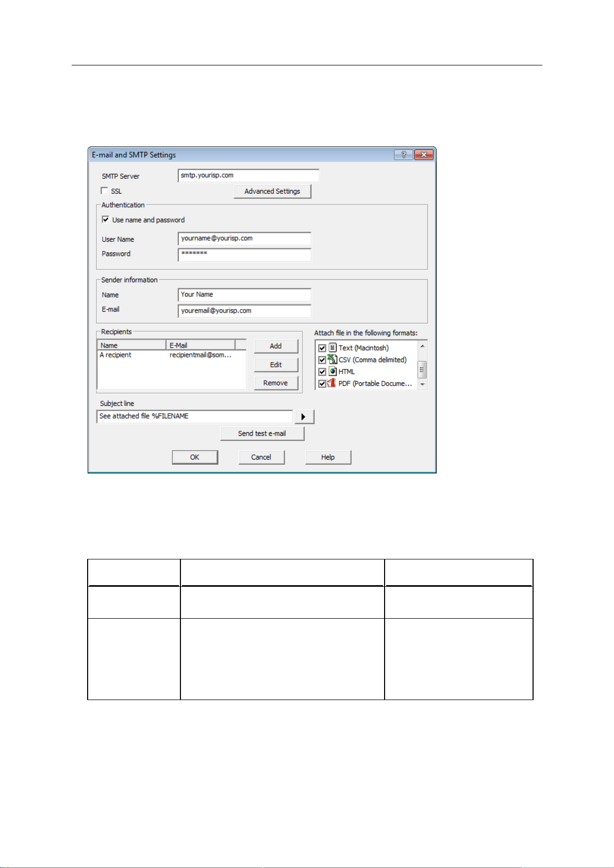The image size is (614, 868).
Task: Click the recipients E-Mail column header
Action: [201, 345]
